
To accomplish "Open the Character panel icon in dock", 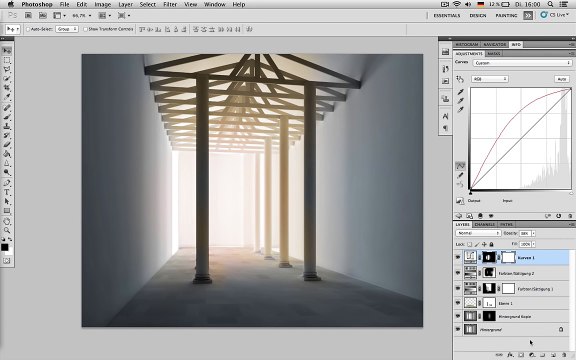I will pos(445,116).
